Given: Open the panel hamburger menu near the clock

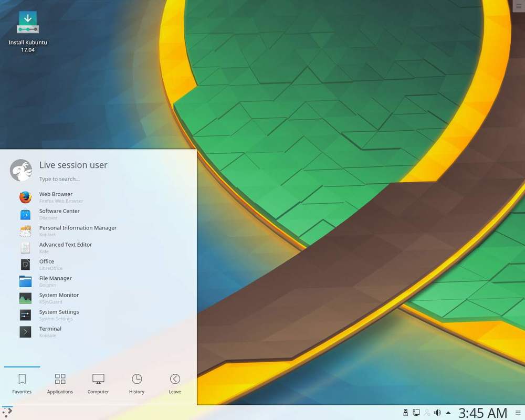Looking at the screenshot, I should [519, 413].
